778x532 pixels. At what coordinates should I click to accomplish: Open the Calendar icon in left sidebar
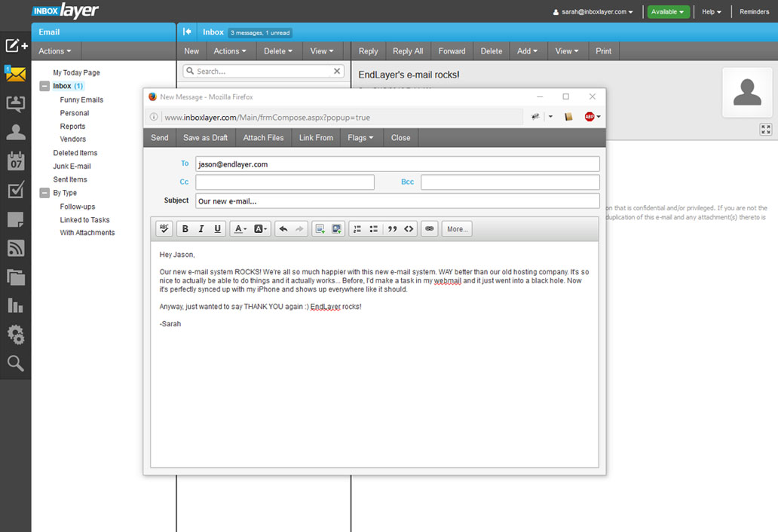click(x=15, y=161)
